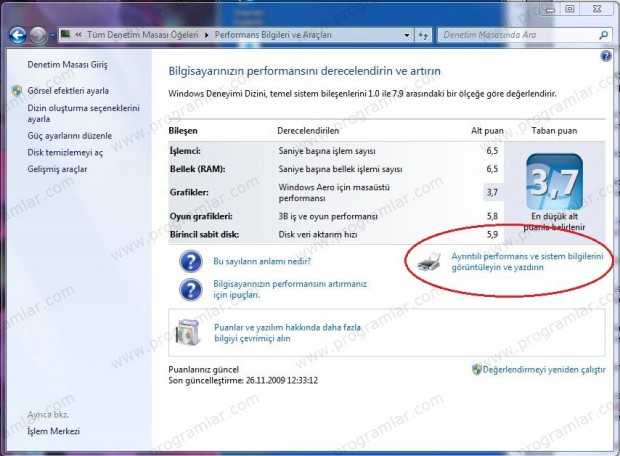
Task: Select the 'Birincil sabit disk:' row label
Action: coord(204,235)
